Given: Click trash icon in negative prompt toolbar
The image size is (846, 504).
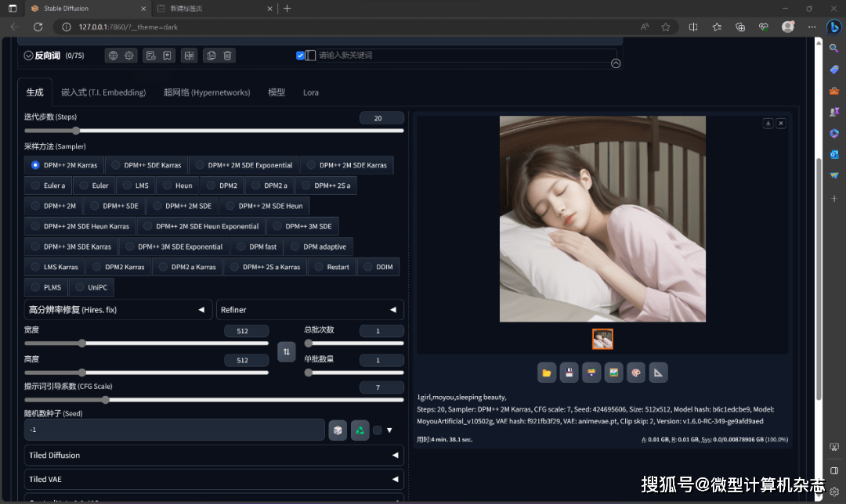Looking at the screenshot, I should click(227, 56).
